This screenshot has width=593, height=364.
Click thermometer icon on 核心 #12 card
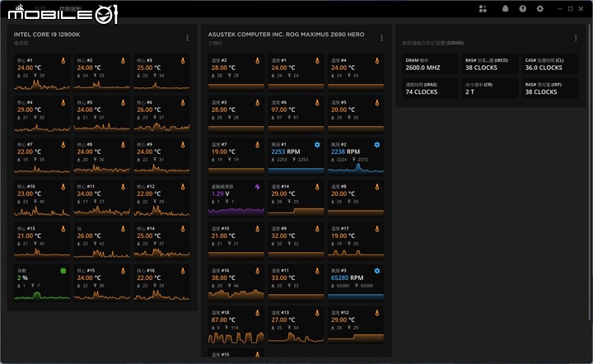(183, 186)
